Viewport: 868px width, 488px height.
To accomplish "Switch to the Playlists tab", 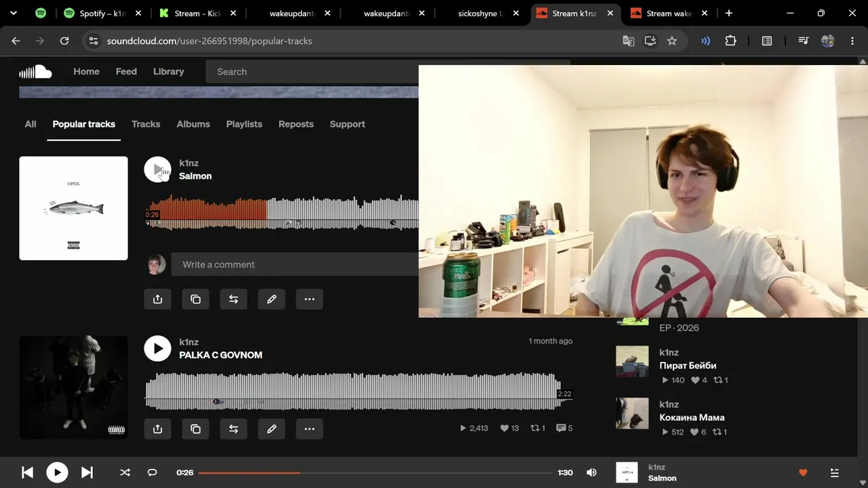I will pos(244,124).
